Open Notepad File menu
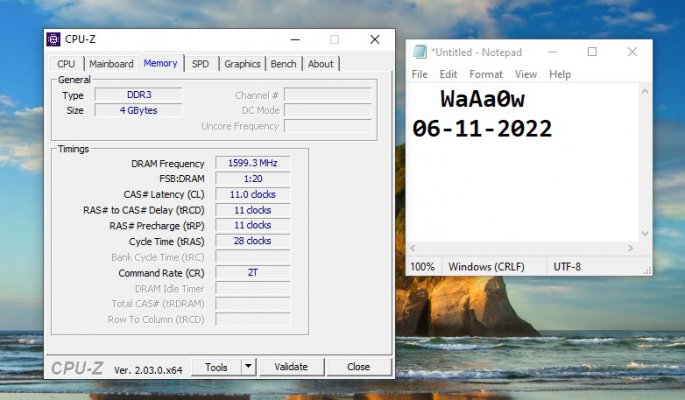 pos(419,74)
